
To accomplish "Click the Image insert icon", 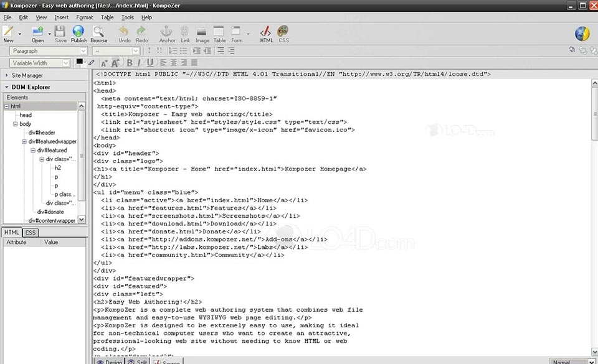I will coord(202,31).
